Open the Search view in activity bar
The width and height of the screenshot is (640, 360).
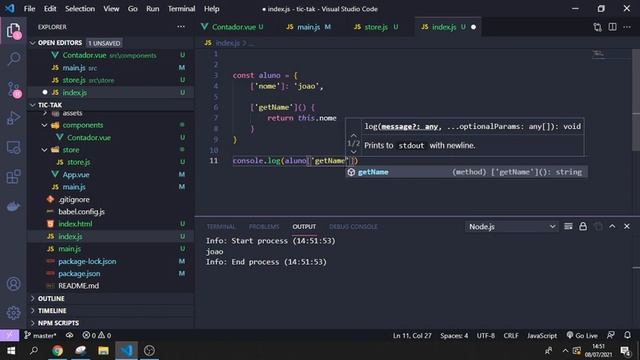(x=13, y=60)
